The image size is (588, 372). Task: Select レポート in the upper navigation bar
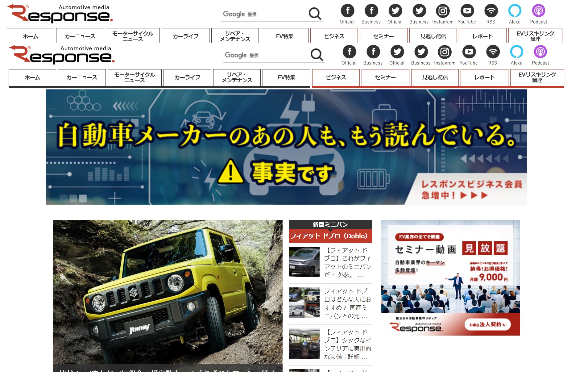click(482, 36)
